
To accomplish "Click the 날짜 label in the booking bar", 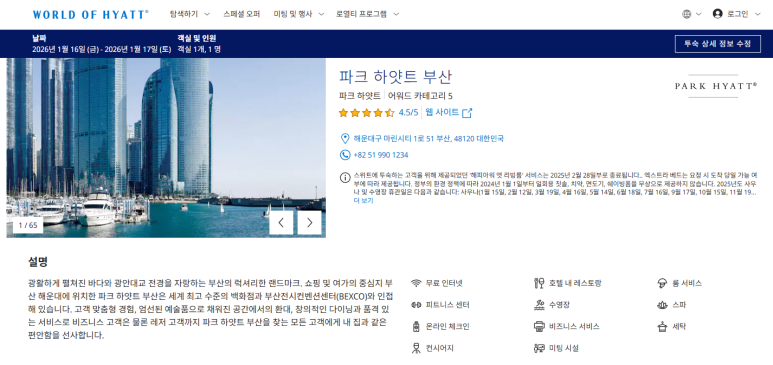I will pyautogui.click(x=39, y=38).
